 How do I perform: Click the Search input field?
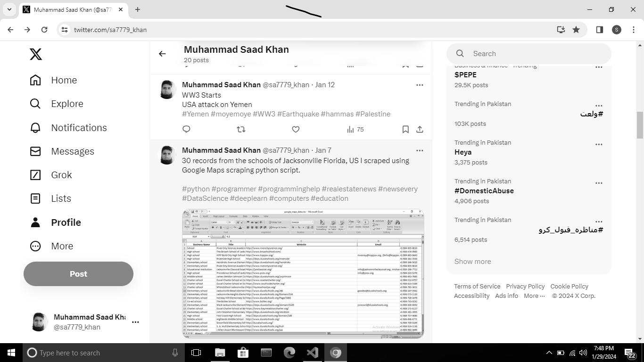pos(529,54)
